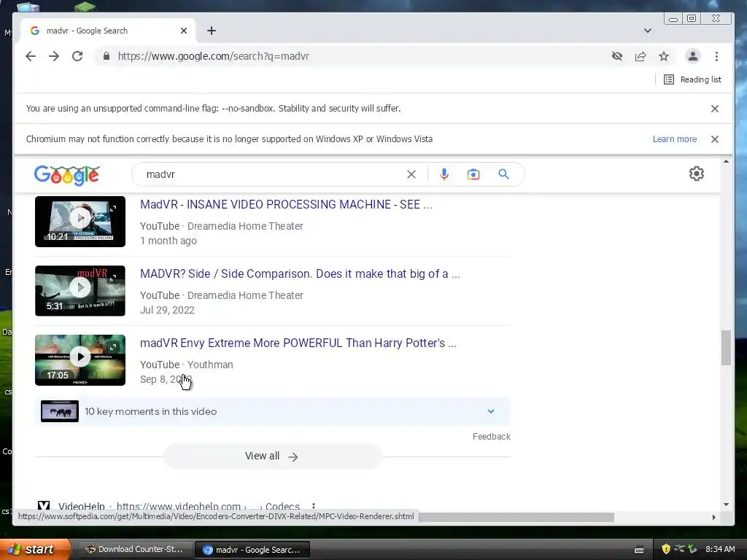The width and height of the screenshot is (747, 560).
Task: Dismiss the Windows XP unsupported warning
Action: coord(715,139)
